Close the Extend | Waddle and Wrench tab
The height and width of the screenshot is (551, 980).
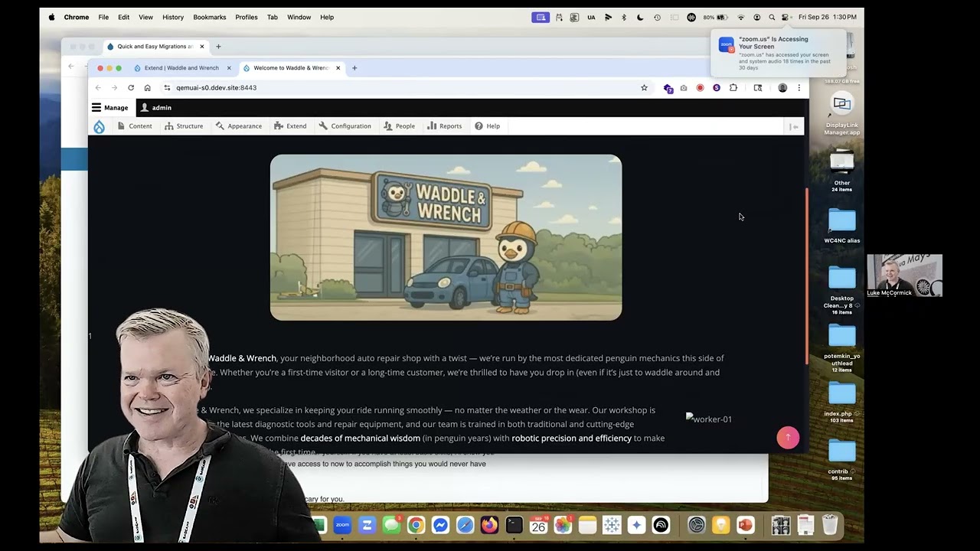pyautogui.click(x=228, y=68)
